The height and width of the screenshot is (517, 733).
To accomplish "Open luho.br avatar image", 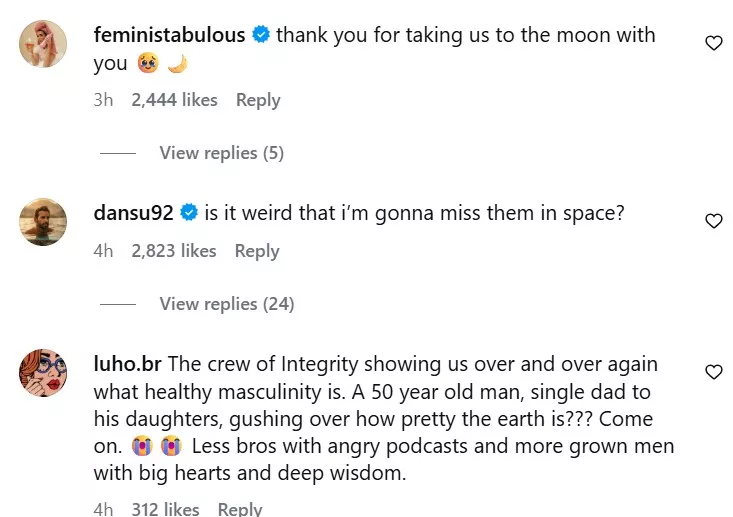I will [x=43, y=373].
